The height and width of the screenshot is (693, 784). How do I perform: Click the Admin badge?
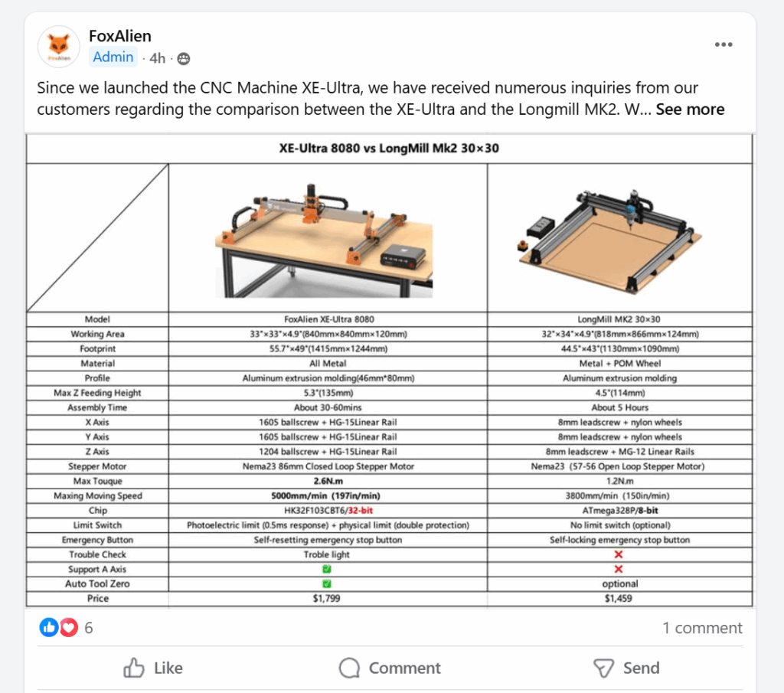point(113,57)
